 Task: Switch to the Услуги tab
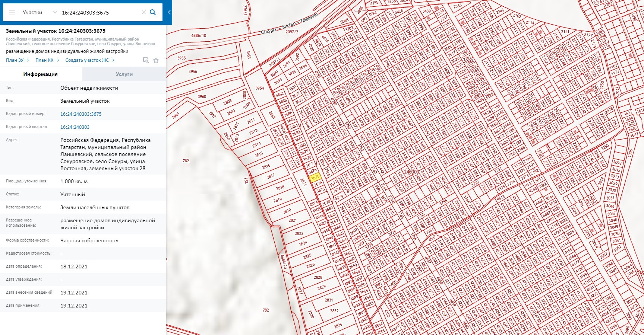coord(124,74)
